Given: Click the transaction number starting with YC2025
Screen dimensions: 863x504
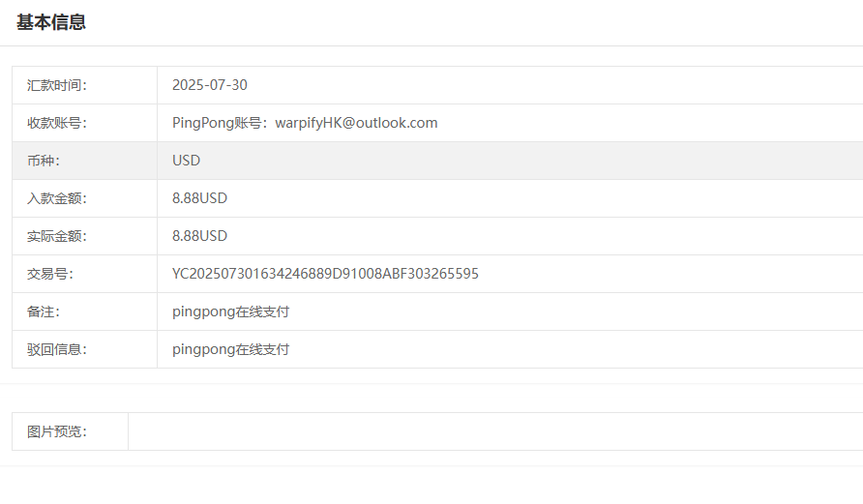Looking at the screenshot, I should pos(325,274).
